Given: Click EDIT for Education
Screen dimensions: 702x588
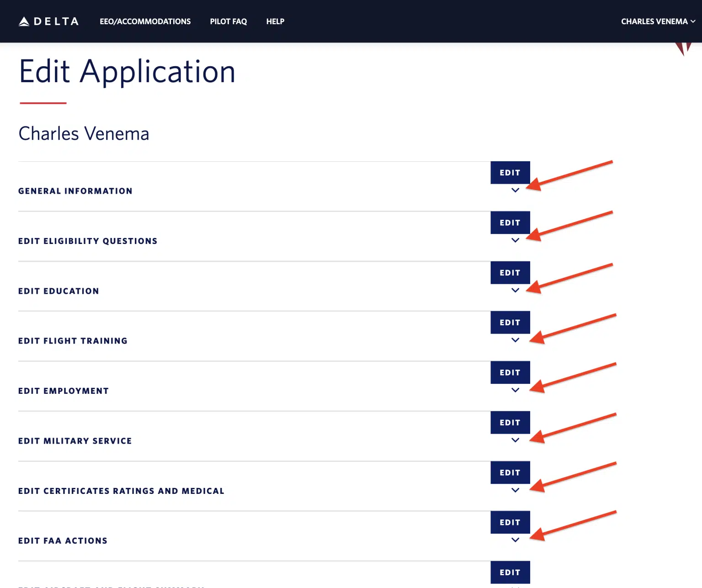Looking at the screenshot, I should [510, 272].
